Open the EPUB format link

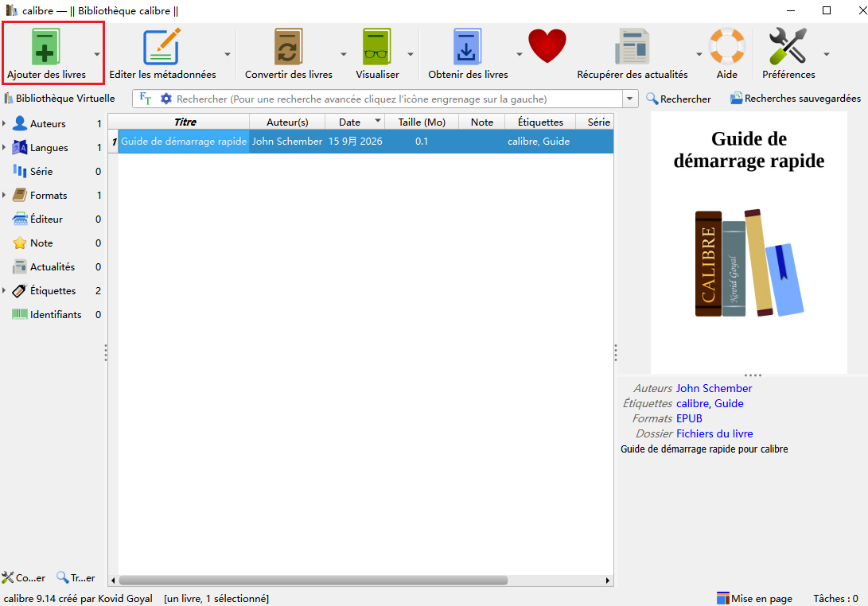tap(689, 418)
